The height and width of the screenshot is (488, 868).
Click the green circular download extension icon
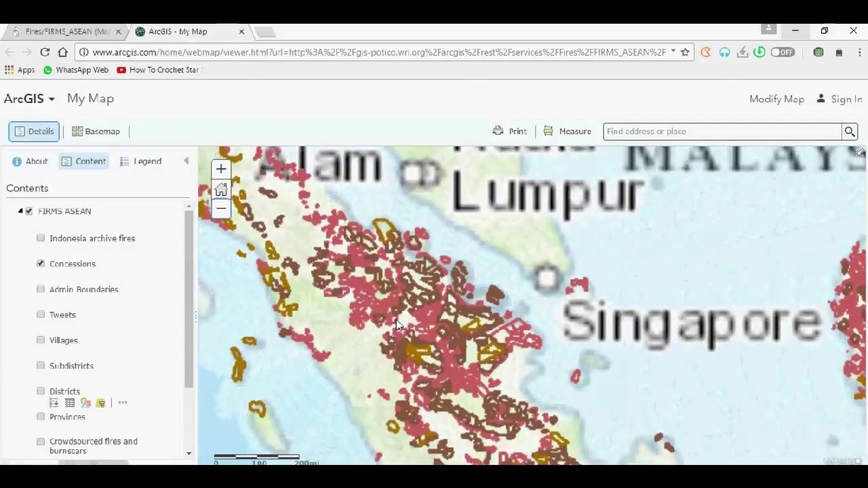(x=759, y=52)
